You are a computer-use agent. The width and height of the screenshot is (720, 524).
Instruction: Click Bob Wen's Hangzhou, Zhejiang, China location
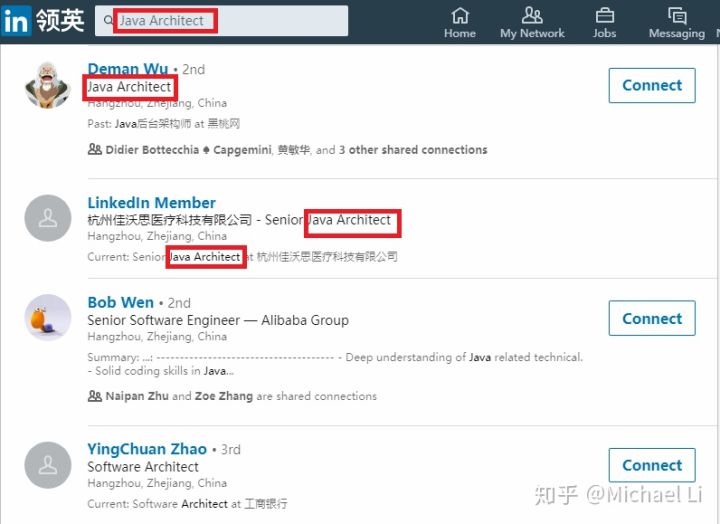point(157,337)
